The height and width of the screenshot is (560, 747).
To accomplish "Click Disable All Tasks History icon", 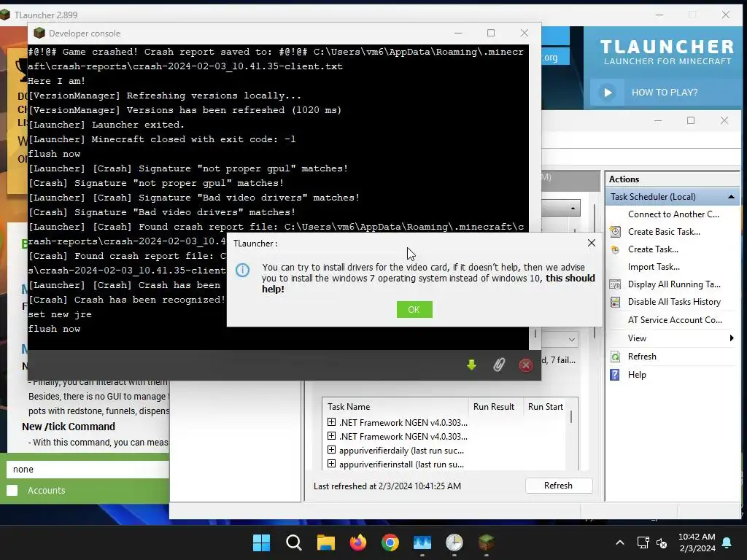I will (615, 302).
